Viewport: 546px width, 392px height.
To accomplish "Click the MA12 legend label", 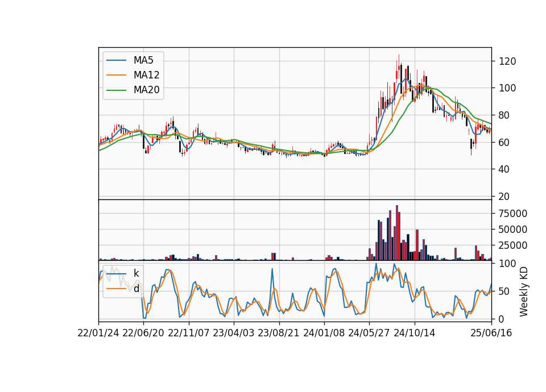I will [146, 75].
